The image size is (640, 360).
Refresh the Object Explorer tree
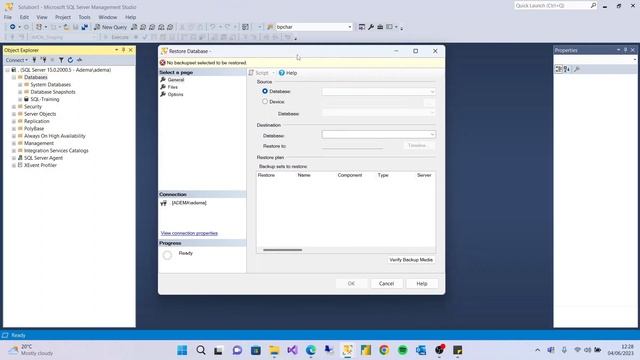tap(70, 60)
